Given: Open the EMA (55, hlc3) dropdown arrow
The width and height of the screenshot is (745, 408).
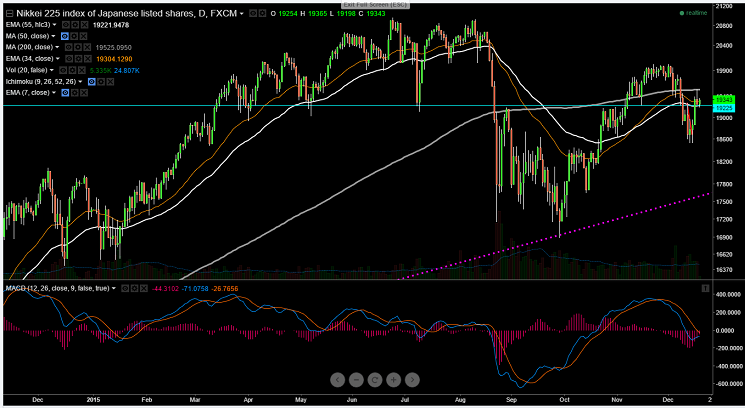Looking at the screenshot, I should pos(55,25).
